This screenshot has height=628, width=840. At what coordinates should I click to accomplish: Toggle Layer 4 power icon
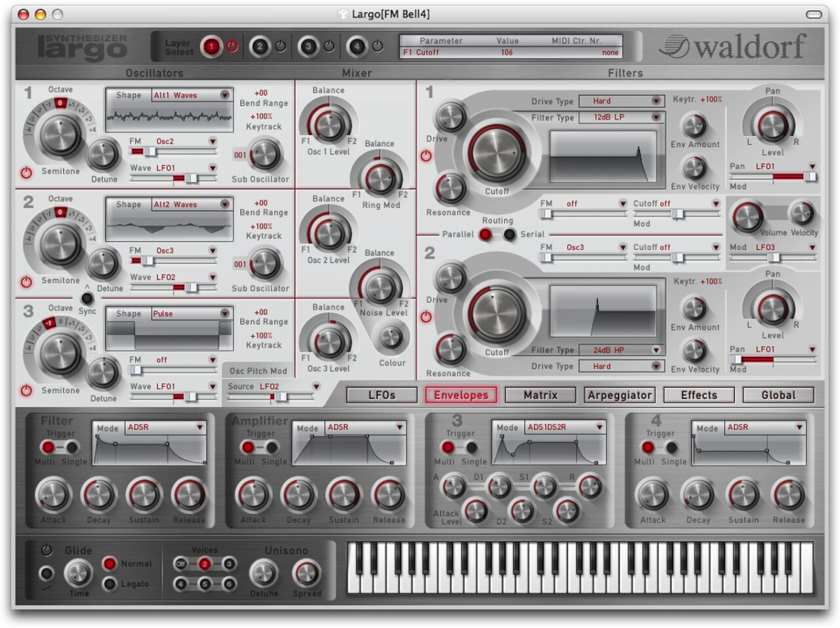377,47
